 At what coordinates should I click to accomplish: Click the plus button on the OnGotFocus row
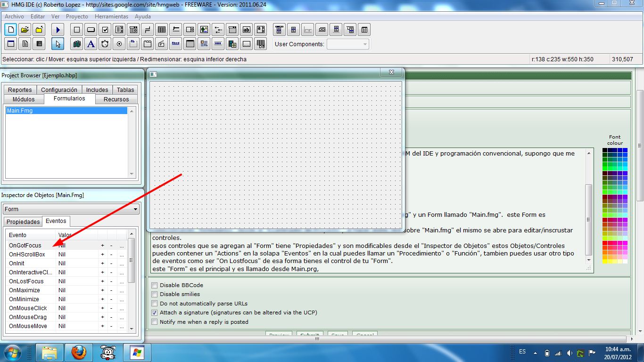tap(102, 246)
